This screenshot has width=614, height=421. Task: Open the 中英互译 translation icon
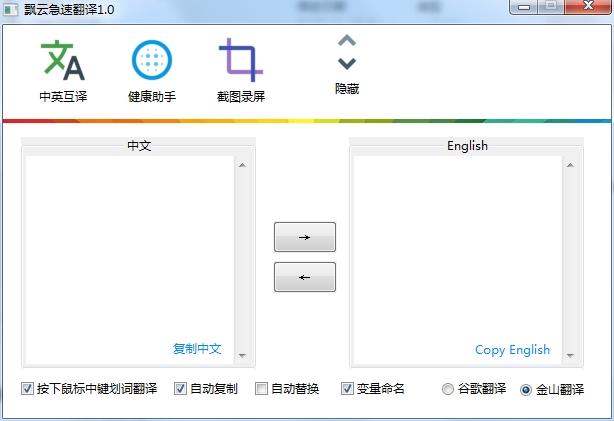pos(63,61)
